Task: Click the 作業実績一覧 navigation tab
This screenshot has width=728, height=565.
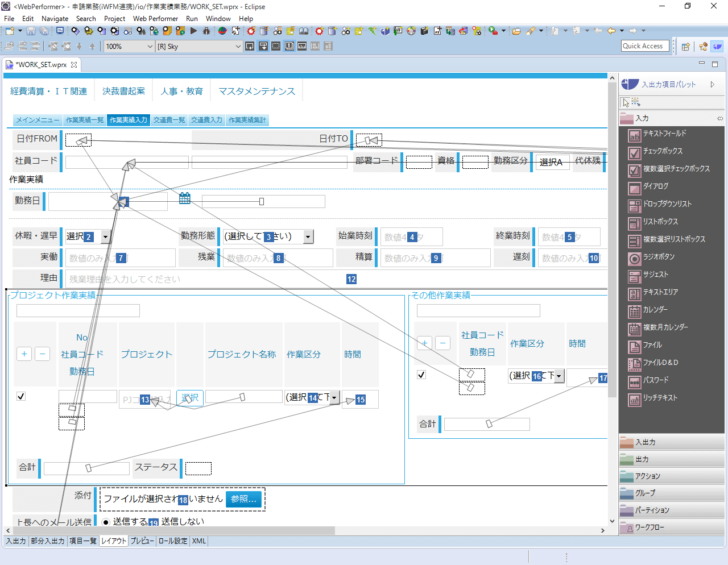Action: coord(85,120)
